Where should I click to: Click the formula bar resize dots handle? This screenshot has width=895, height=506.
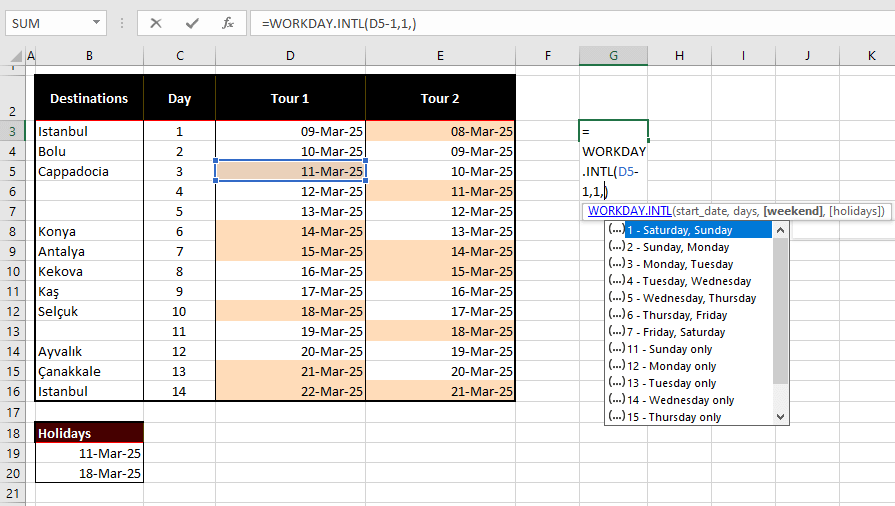point(123,23)
